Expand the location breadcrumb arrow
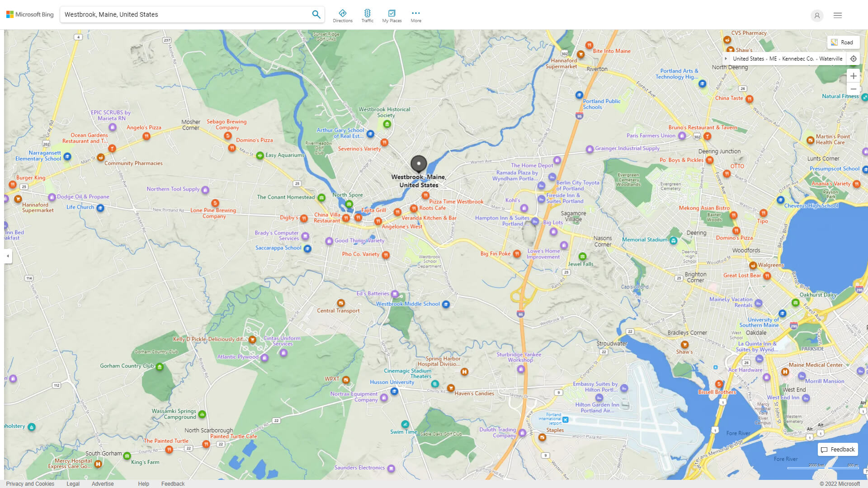Screen dimensions: 868x488 (726, 59)
